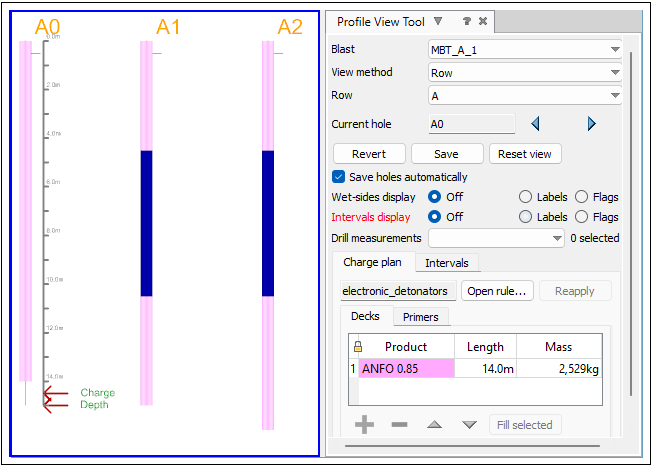Image resolution: width=652 pixels, height=467 pixels.
Task: Click the blue deck in hole A1
Action: 146,223
